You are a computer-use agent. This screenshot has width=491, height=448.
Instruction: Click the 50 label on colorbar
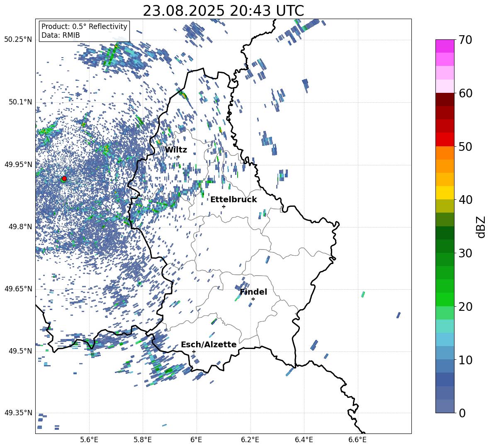(x=465, y=147)
